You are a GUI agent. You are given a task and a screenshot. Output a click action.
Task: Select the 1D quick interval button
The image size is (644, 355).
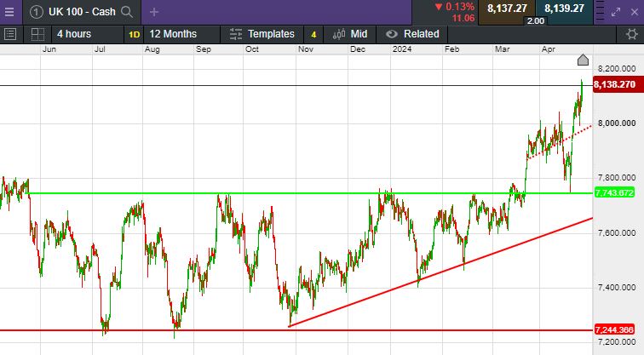(x=135, y=34)
